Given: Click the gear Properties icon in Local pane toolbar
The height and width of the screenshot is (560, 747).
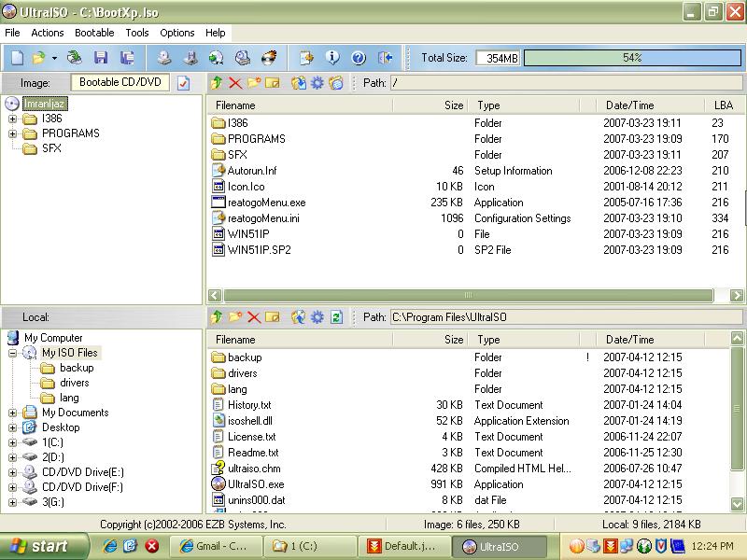Looking at the screenshot, I should [x=317, y=317].
